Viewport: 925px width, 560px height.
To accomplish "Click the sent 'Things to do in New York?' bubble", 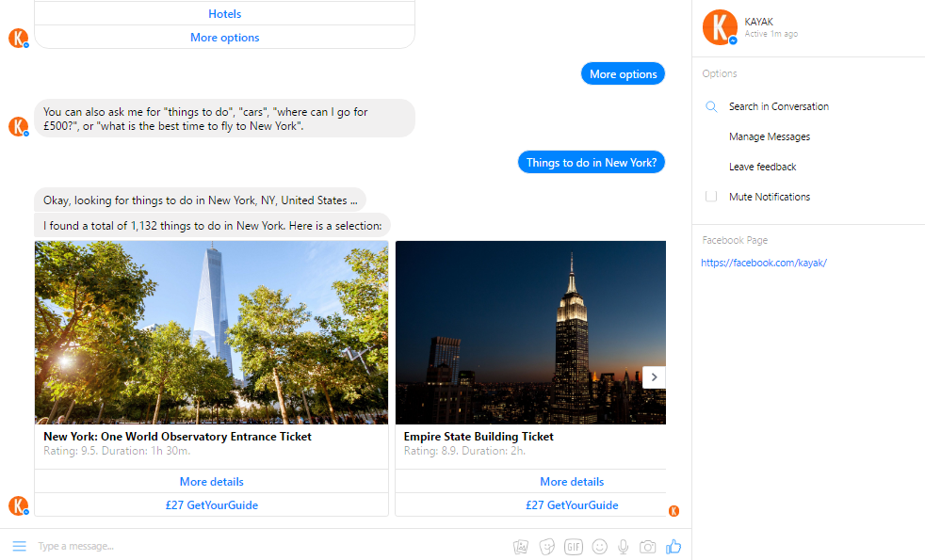I will pos(592,162).
